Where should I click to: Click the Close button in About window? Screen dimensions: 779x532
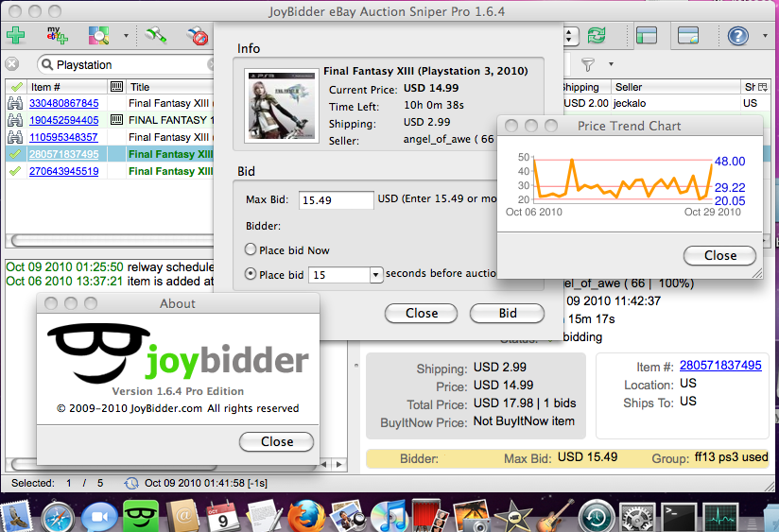coord(277,441)
